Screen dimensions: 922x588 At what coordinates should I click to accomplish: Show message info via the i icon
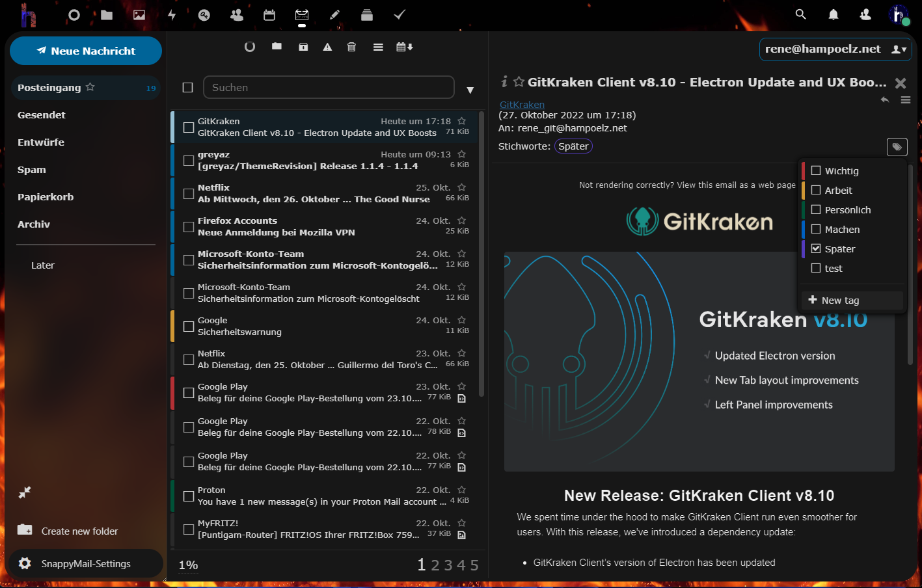504,81
